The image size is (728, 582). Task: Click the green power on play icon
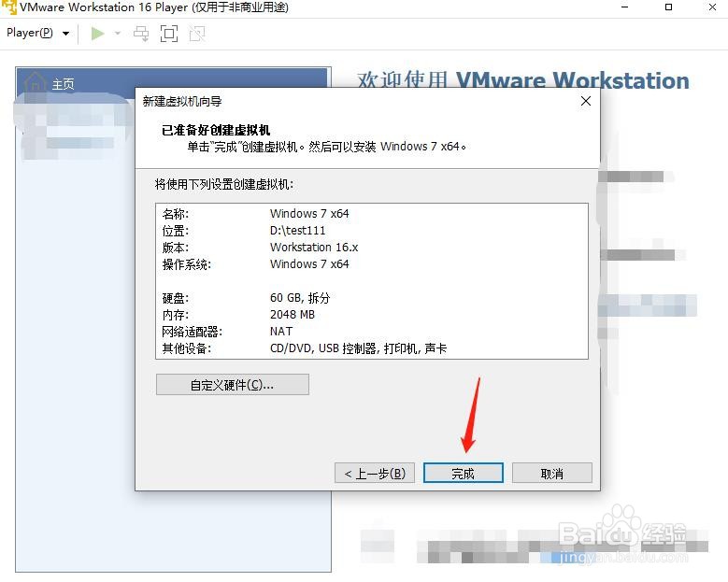97,34
